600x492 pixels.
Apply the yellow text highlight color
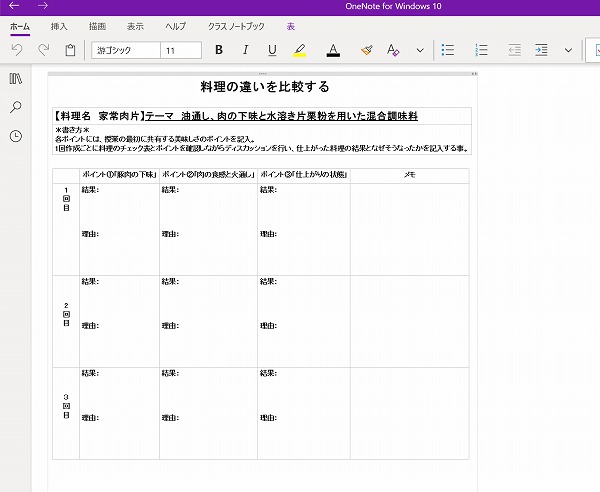300,50
